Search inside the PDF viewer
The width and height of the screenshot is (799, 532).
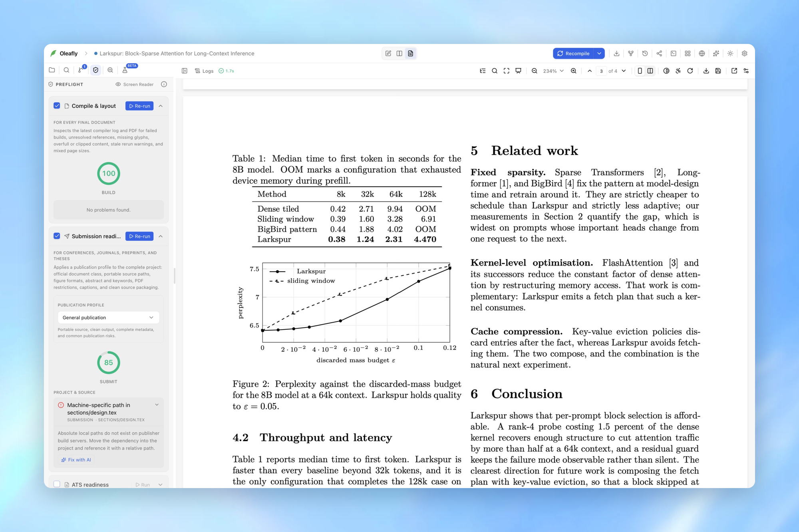pyautogui.click(x=495, y=71)
